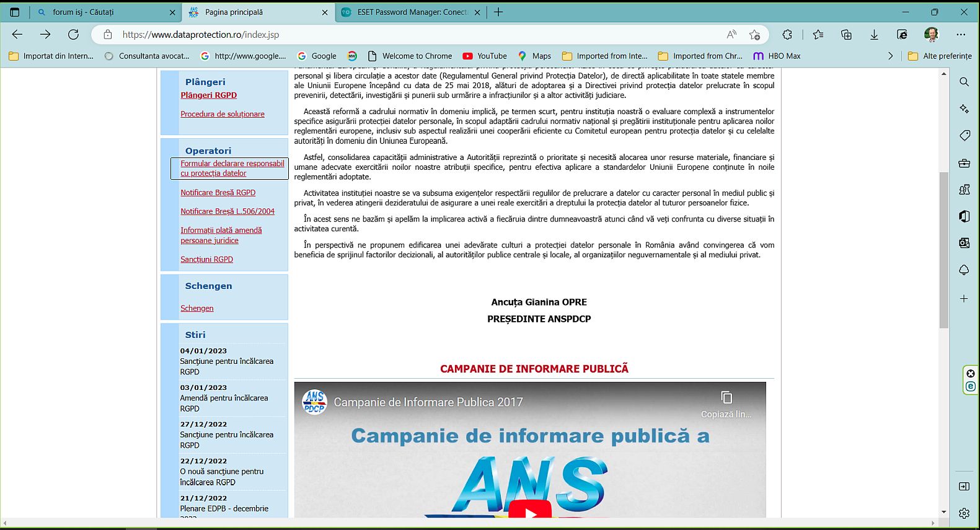Open Alte preferințe favorites folder
Image resolution: width=980 pixels, height=530 pixels.
940,56
